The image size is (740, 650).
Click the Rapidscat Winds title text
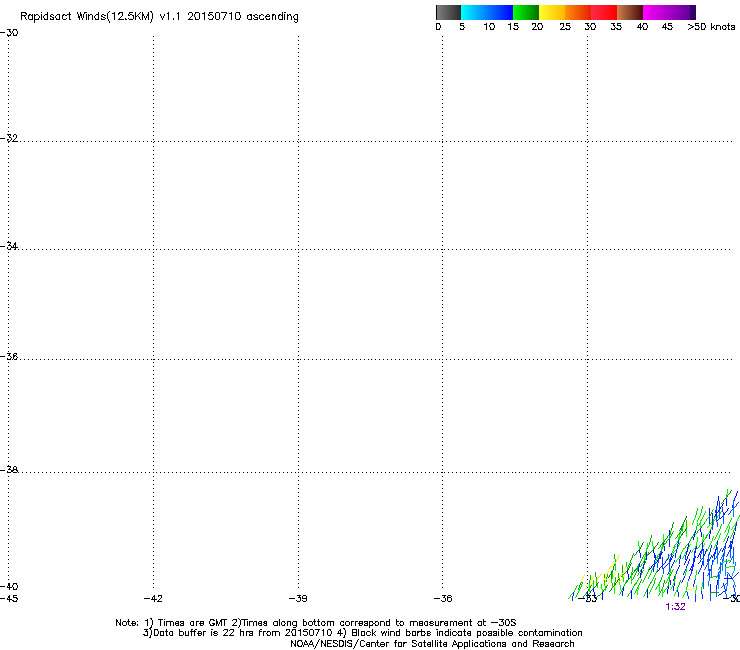(159, 17)
